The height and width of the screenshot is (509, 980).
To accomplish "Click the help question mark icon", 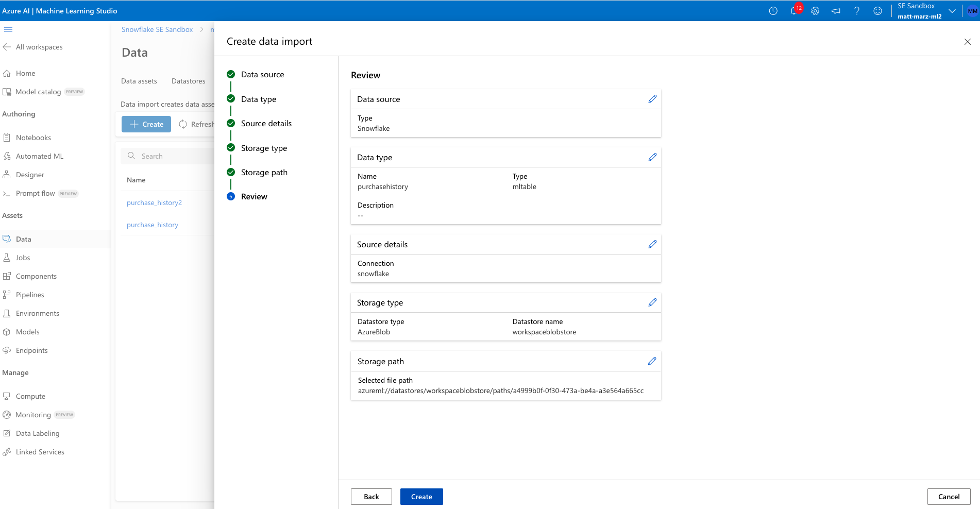I will coord(856,11).
